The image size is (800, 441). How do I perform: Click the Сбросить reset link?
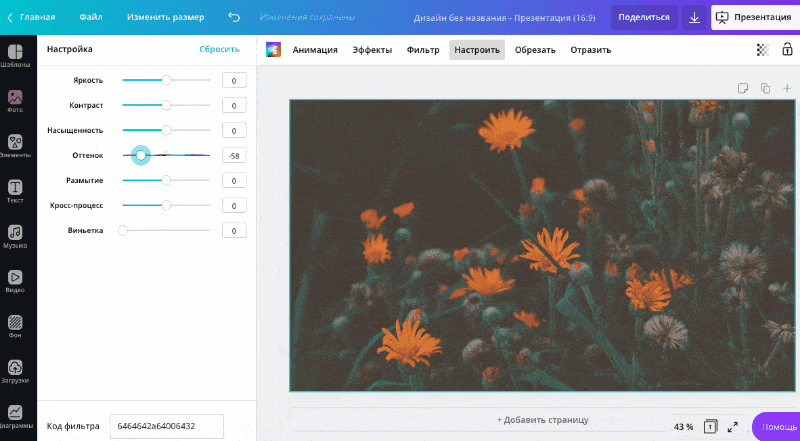click(x=219, y=50)
